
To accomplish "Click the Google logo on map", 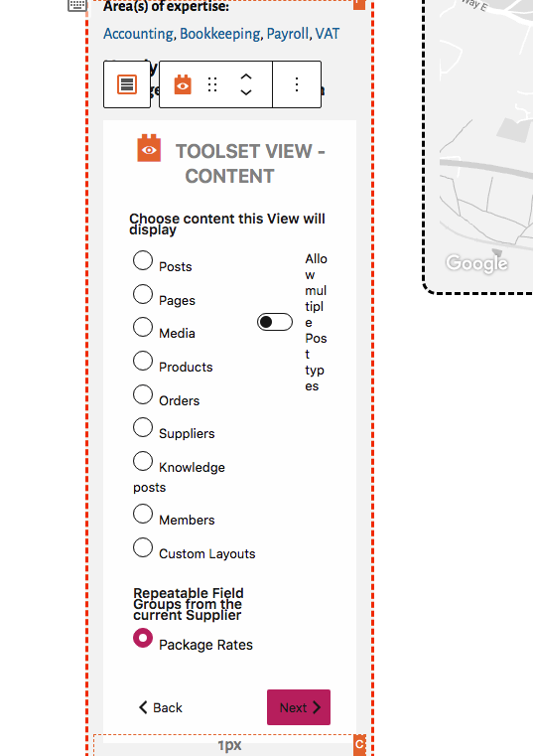I will [x=476, y=263].
